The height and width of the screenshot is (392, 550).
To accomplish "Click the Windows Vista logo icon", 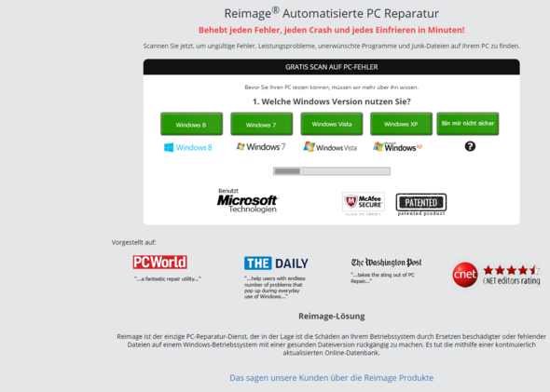I will tap(330, 147).
